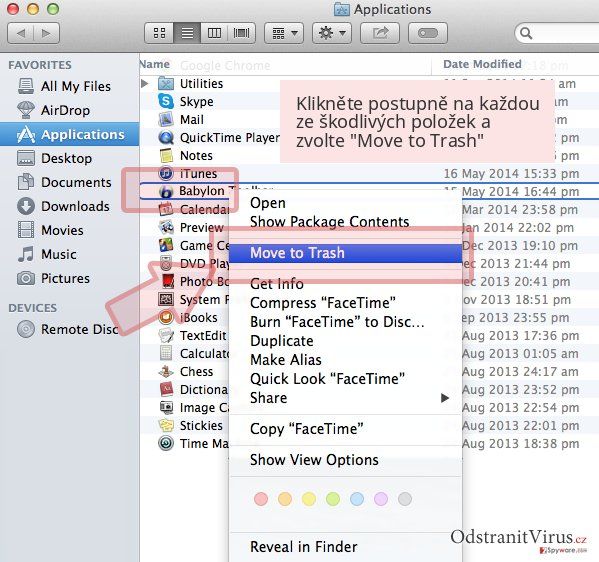This screenshot has width=599, height=562.
Task: Switch to list view
Action: 187,33
